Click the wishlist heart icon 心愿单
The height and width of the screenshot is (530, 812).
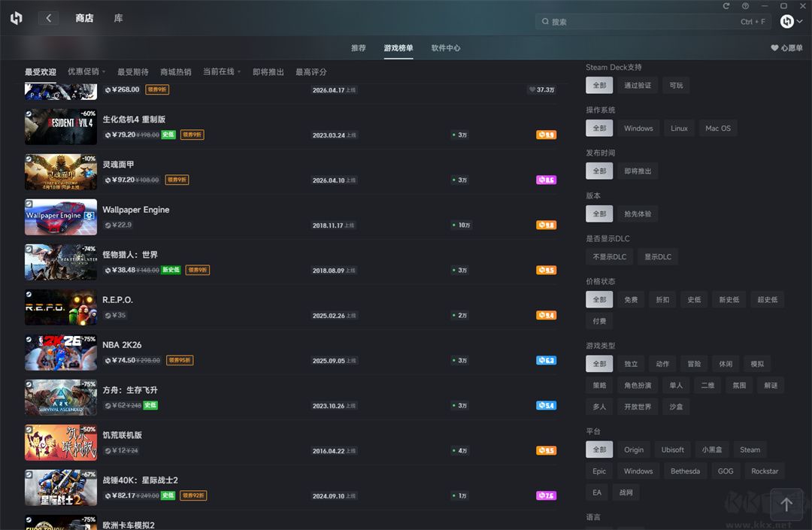[x=774, y=47]
